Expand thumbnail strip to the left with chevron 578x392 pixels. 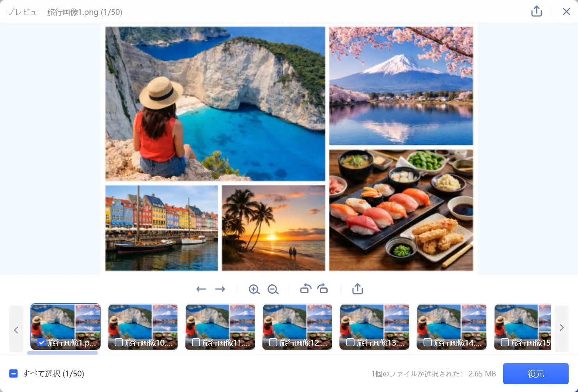(x=16, y=329)
